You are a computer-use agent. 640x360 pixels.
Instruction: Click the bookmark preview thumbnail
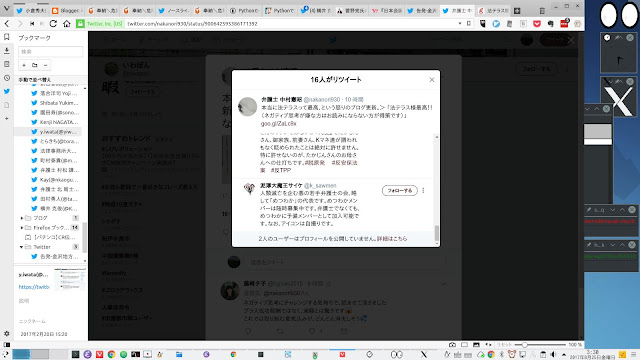click(x=70, y=280)
